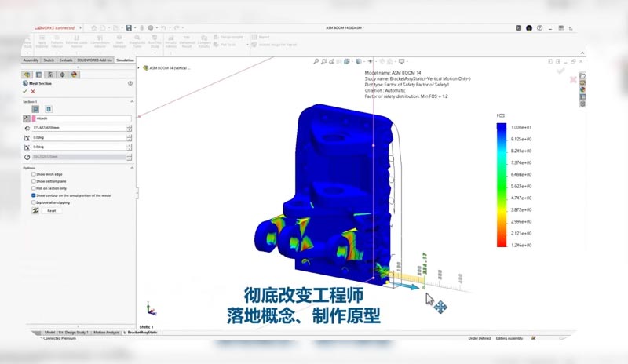Click the Options gear in title bar
The image size is (628, 364).
151,27
